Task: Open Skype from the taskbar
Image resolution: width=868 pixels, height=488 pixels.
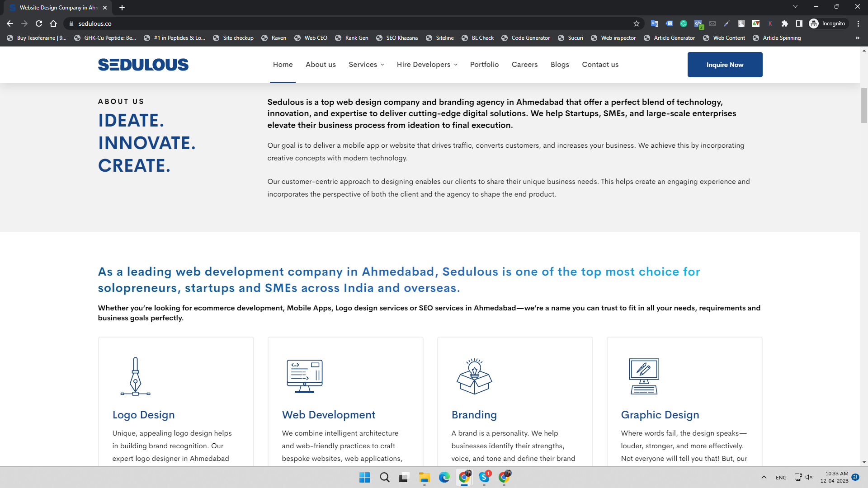Action: (x=484, y=477)
